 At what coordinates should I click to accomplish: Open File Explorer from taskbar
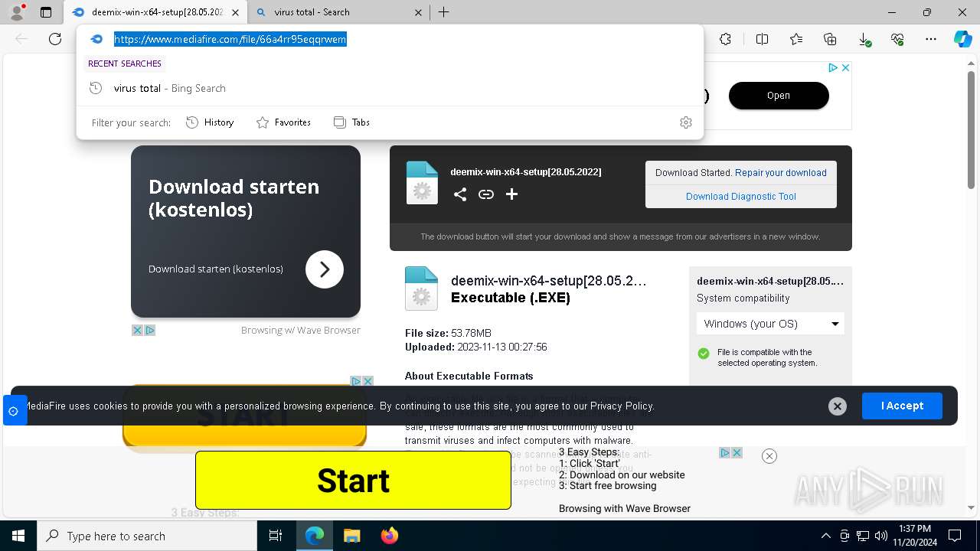[x=351, y=536]
